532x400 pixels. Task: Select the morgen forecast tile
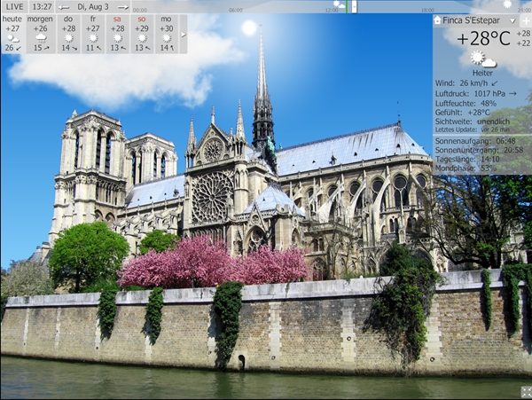point(41,34)
